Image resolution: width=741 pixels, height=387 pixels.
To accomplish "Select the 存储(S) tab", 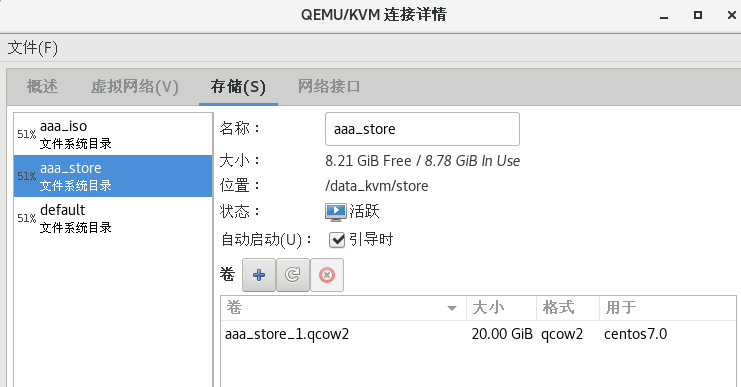I will [x=238, y=86].
